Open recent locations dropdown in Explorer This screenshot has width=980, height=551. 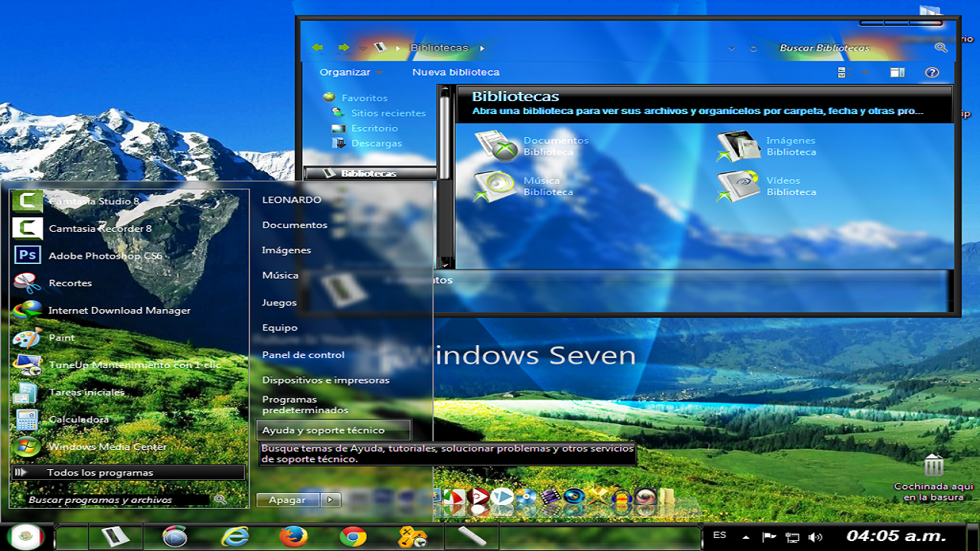[363, 48]
